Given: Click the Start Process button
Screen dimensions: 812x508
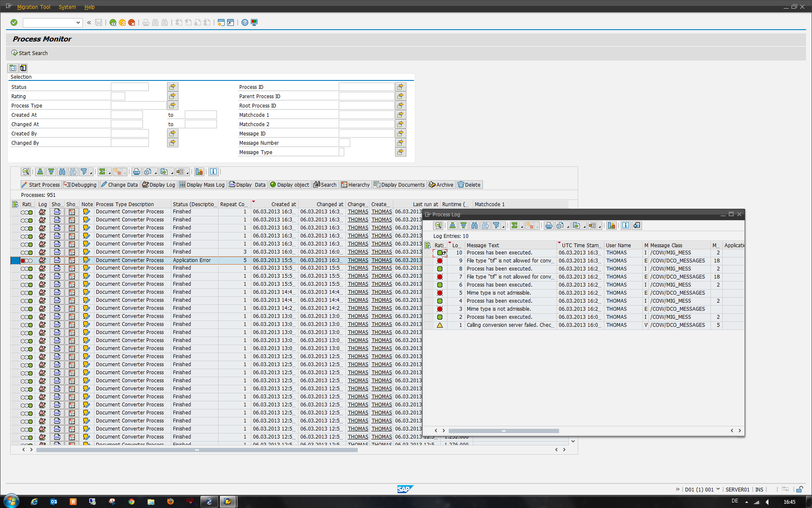Looking at the screenshot, I should coord(41,185).
